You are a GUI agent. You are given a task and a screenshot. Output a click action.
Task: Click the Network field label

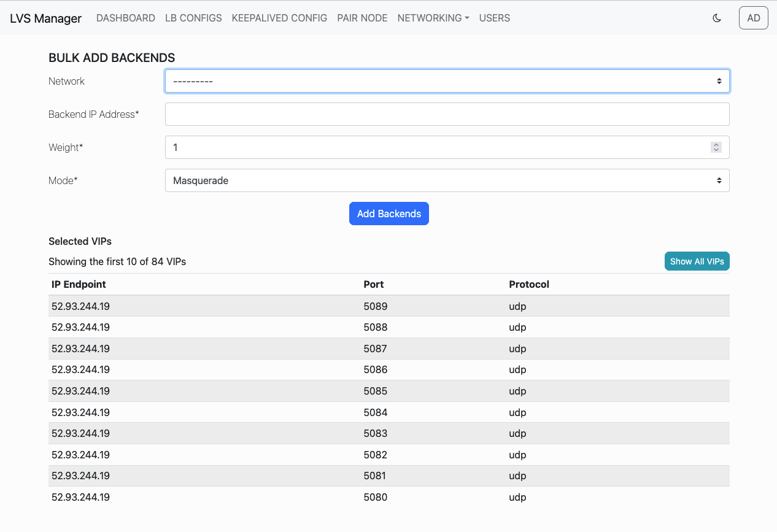click(x=66, y=81)
